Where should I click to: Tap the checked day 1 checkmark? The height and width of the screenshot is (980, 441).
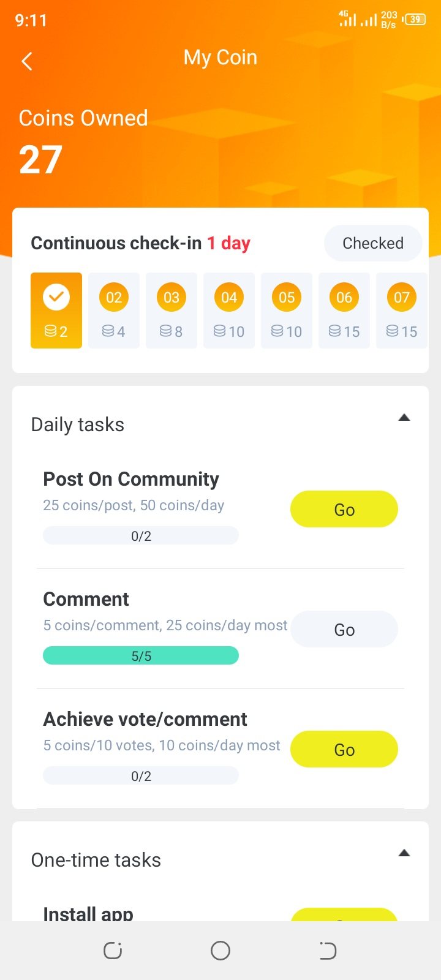point(56,298)
